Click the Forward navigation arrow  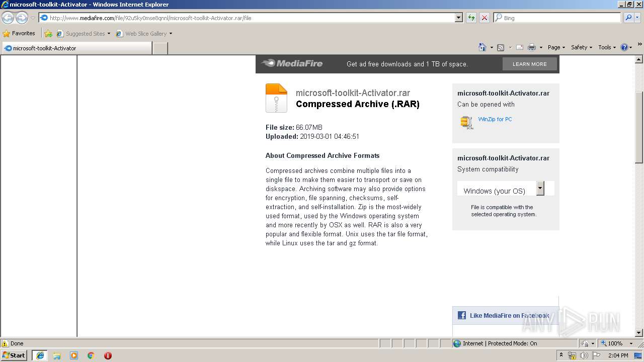22,18
